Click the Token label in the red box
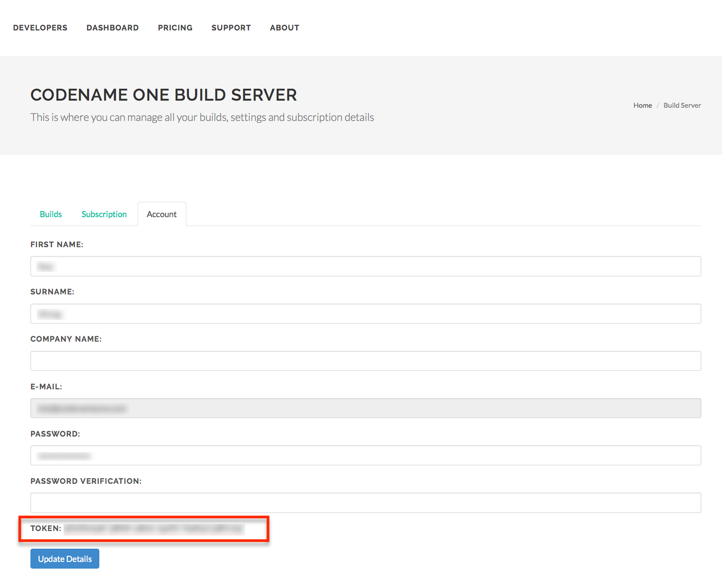Screen dimensions: 722x588 pos(45,528)
